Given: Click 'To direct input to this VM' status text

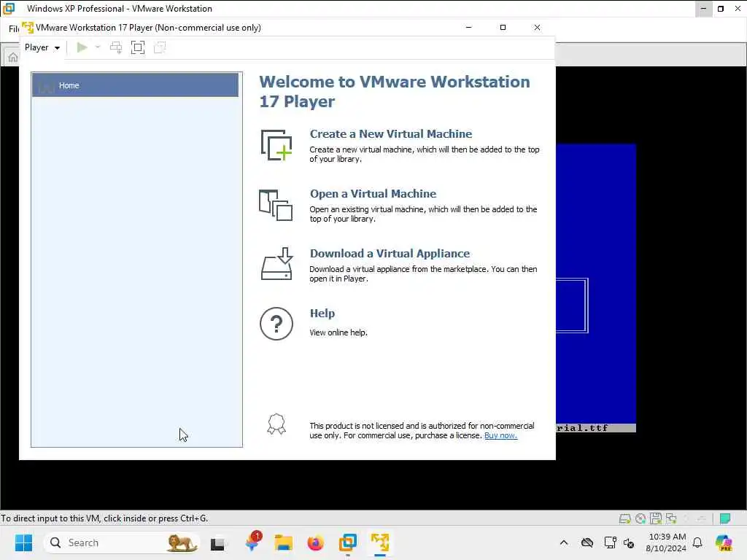Looking at the screenshot, I should coord(104,518).
